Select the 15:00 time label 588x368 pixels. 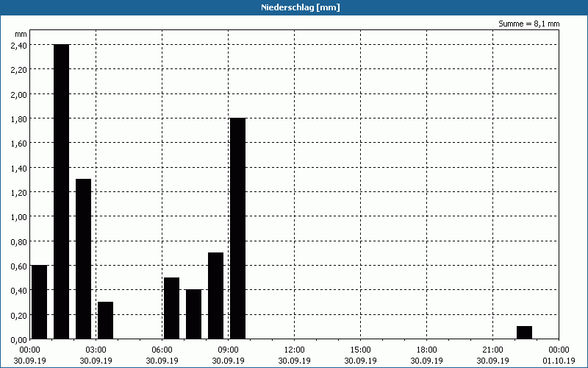pyautogui.click(x=361, y=350)
